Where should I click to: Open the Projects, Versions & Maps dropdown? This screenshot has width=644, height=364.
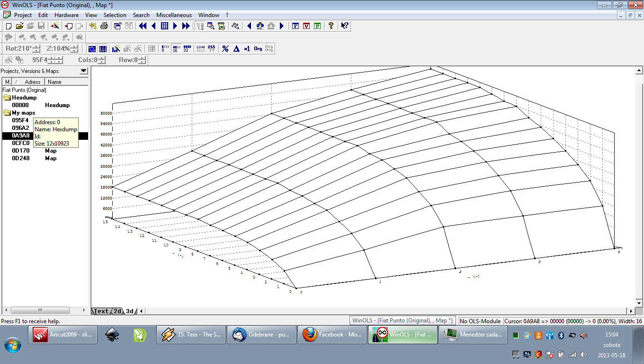(83, 71)
